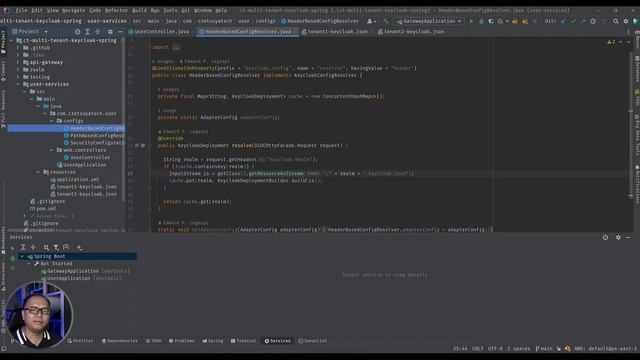This screenshot has height=360, width=640.
Task: Click Git commit green check icon
Action: 573,21
